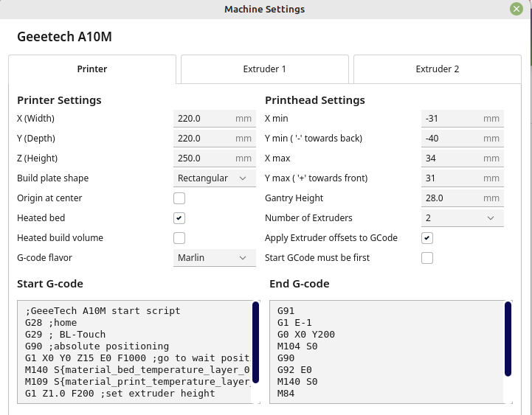
Task: Click the Gantry Height value field
Action: [463, 198]
